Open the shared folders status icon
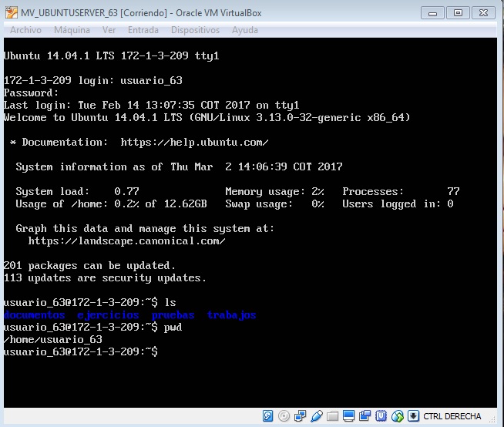Screen dimensions: 504x427 (x=332, y=416)
